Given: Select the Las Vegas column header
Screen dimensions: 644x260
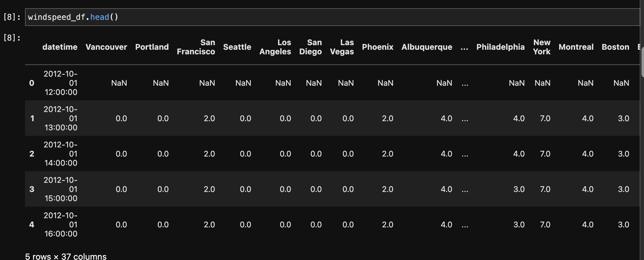Looking at the screenshot, I should [342, 47].
